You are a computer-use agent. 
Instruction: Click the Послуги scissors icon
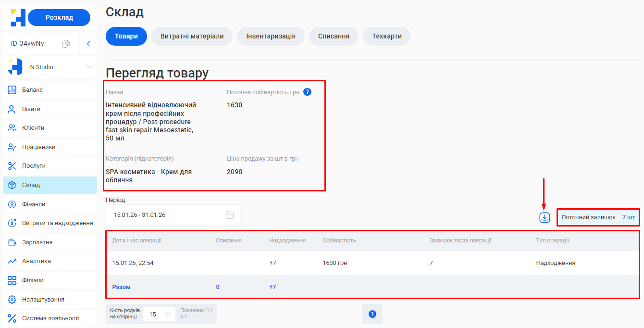coord(12,166)
